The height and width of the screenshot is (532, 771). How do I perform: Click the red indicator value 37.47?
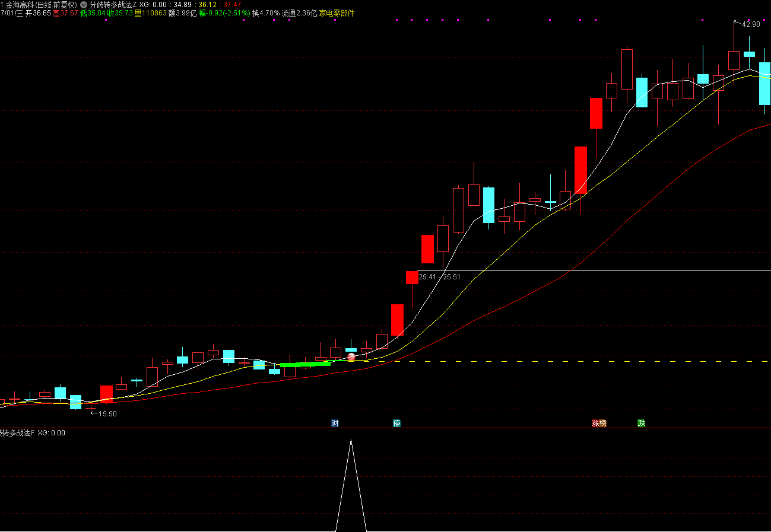(233, 5)
